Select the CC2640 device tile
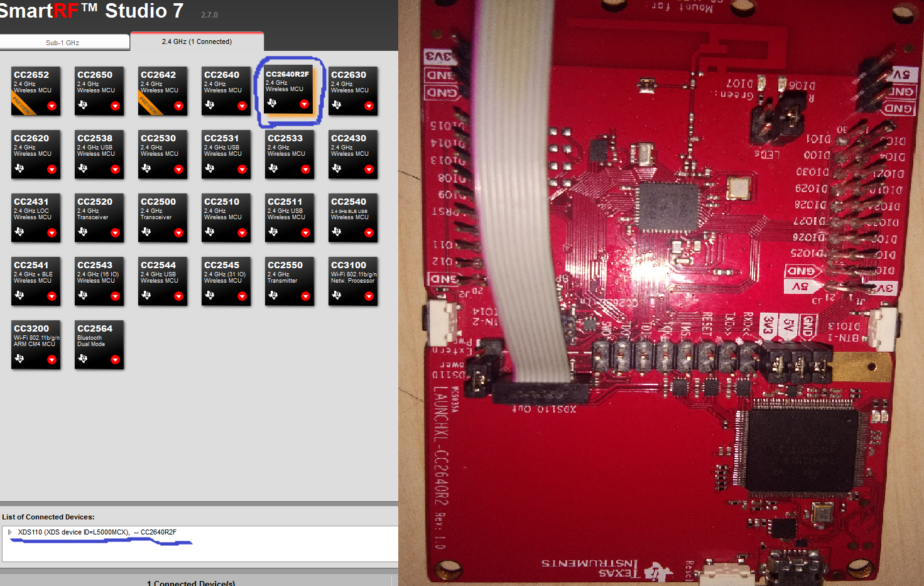 (226, 91)
